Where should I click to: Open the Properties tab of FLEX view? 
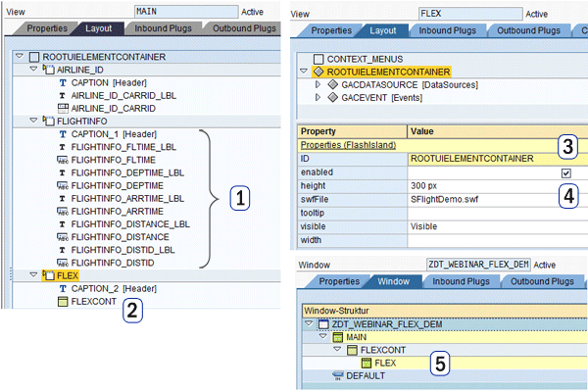click(331, 30)
